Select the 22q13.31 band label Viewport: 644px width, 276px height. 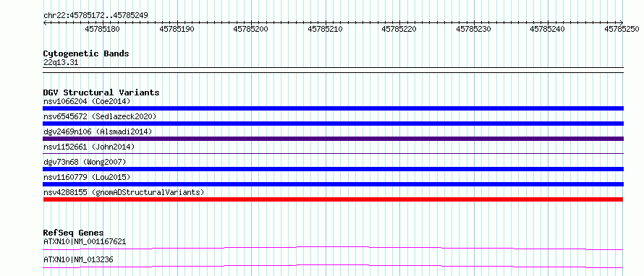coord(61,63)
